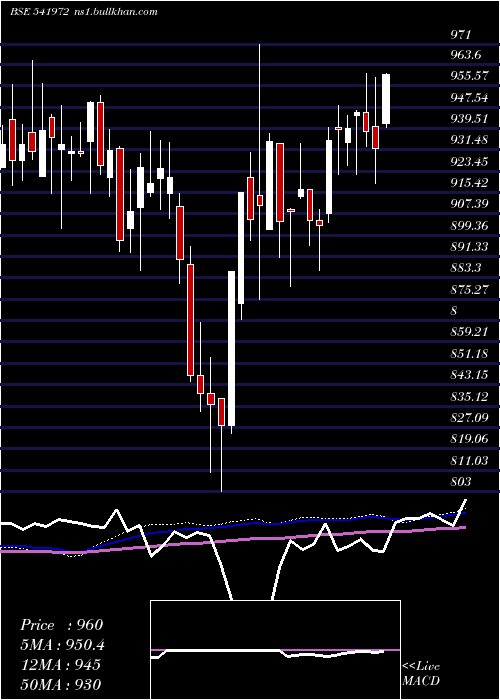
Task: Click the 947.54 price level label
Action: [469, 97]
